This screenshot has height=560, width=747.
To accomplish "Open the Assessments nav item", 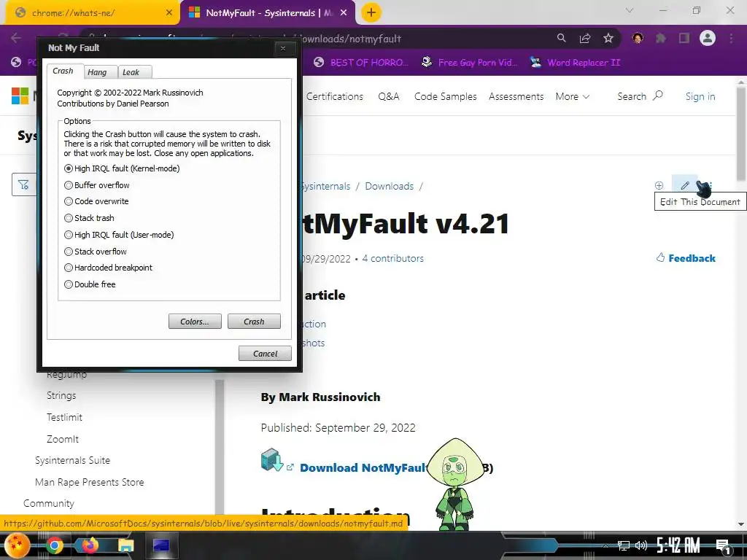I will pyautogui.click(x=516, y=97).
